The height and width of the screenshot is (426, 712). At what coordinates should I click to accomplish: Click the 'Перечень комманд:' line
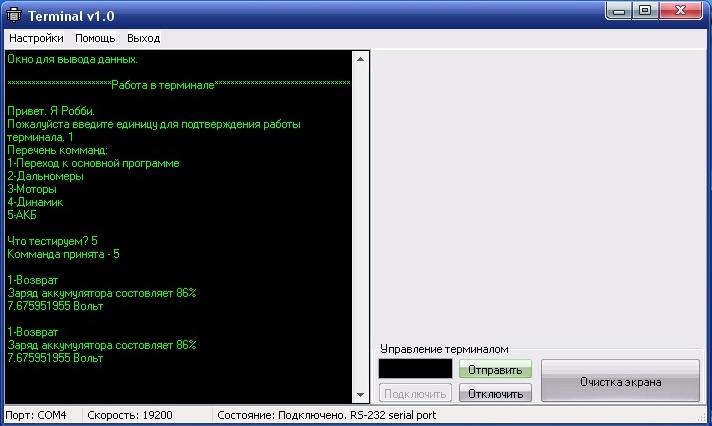click(x=57, y=150)
